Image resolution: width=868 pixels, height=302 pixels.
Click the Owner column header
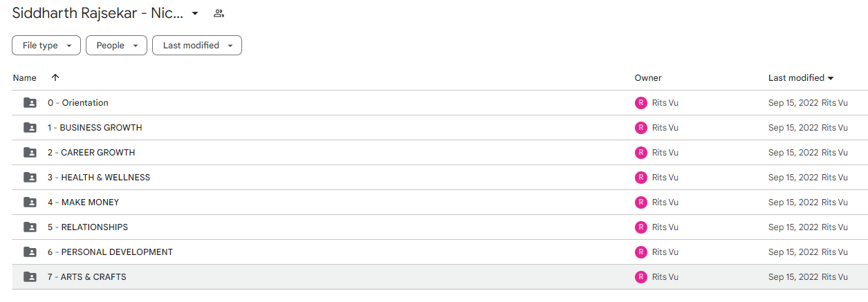pos(648,78)
